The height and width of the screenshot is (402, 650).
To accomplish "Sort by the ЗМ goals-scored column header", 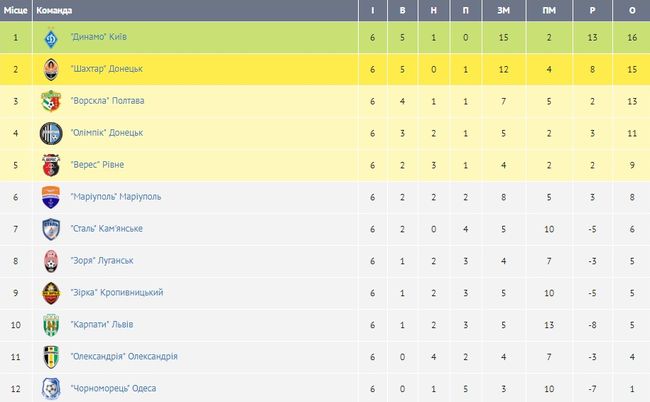I will 504,10.
